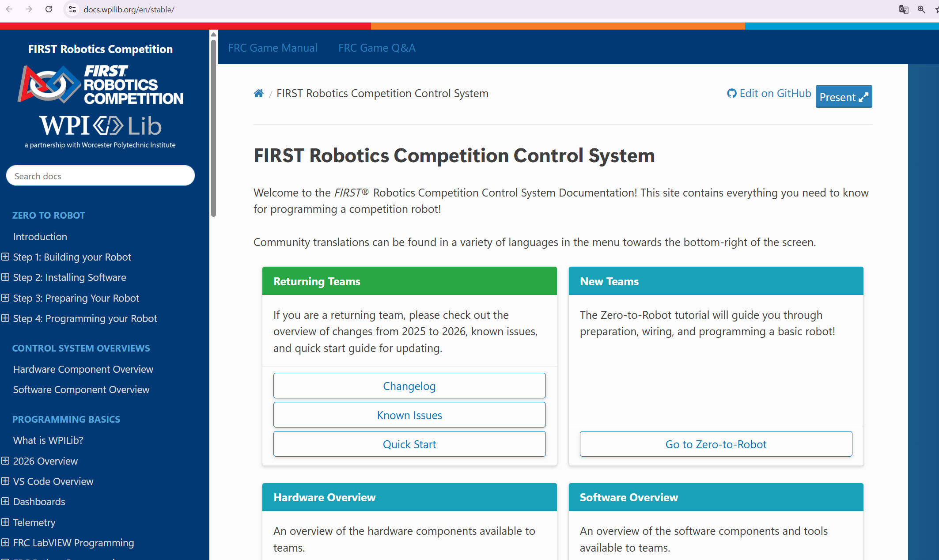Screen dimensions: 939x560
Task: Expand the Dashboards section
Action: [5, 501]
